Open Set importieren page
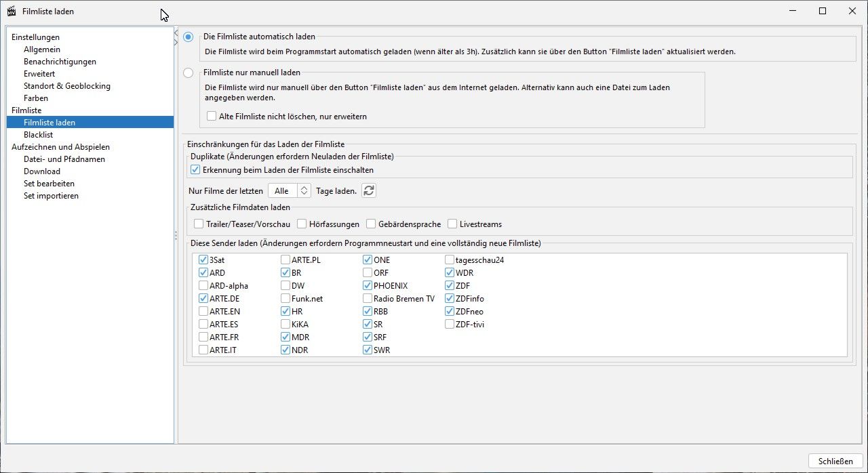The image size is (868, 473). (x=51, y=196)
